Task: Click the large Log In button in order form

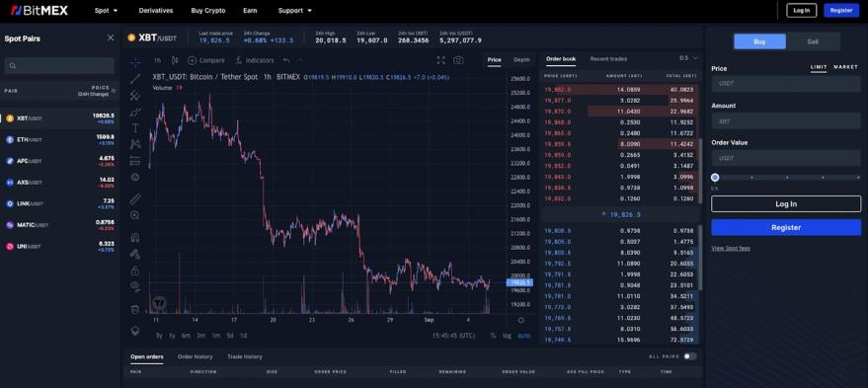Action: pyautogui.click(x=786, y=203)
